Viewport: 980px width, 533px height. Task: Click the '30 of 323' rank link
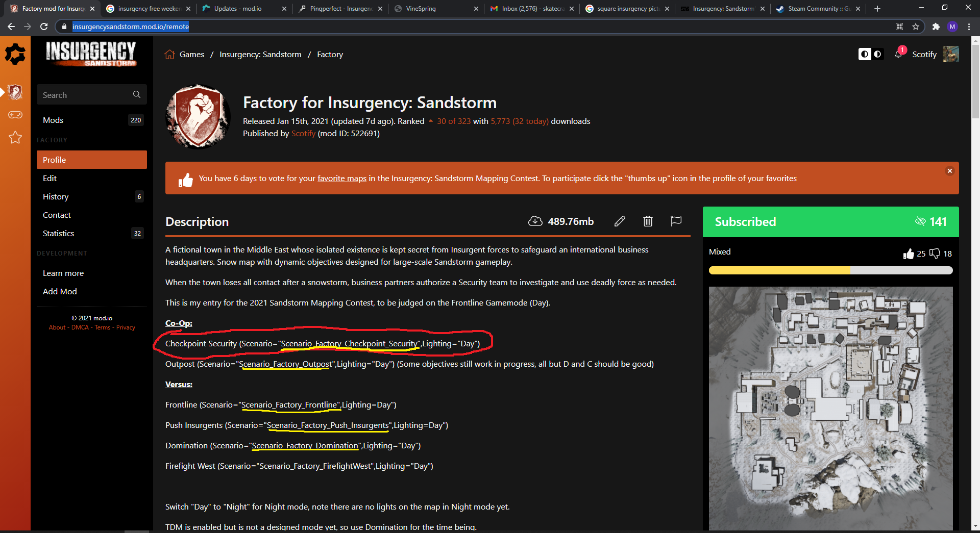click(454, 121)
